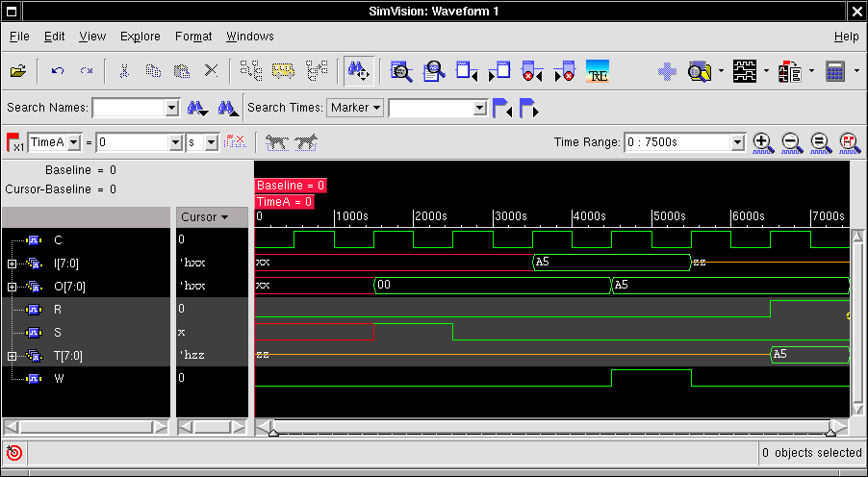The height and width of the screenshot is (477, 868).
Task: Click the waveform vertical scrollbar up arrow
Action: (857, 237)
